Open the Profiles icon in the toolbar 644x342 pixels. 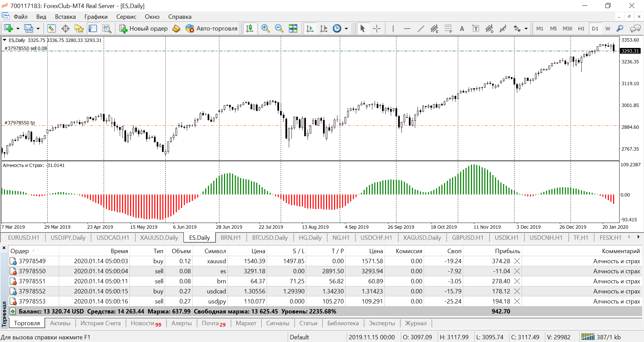(x=29, y=28)
